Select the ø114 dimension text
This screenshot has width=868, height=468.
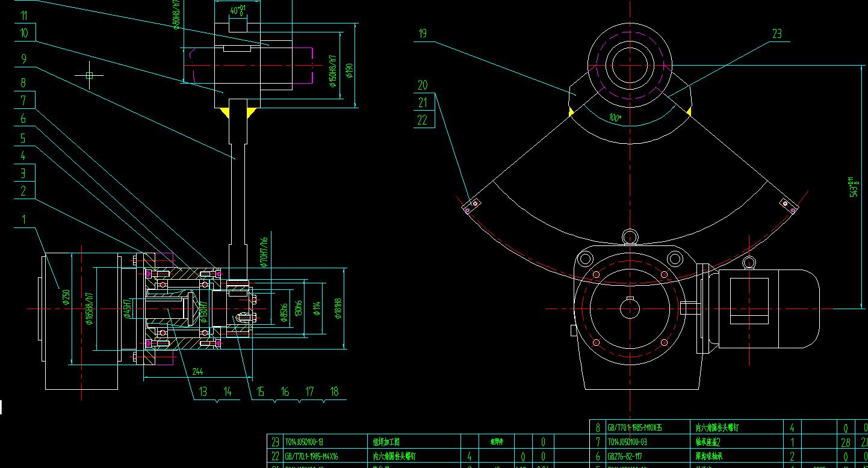point(317,307)
